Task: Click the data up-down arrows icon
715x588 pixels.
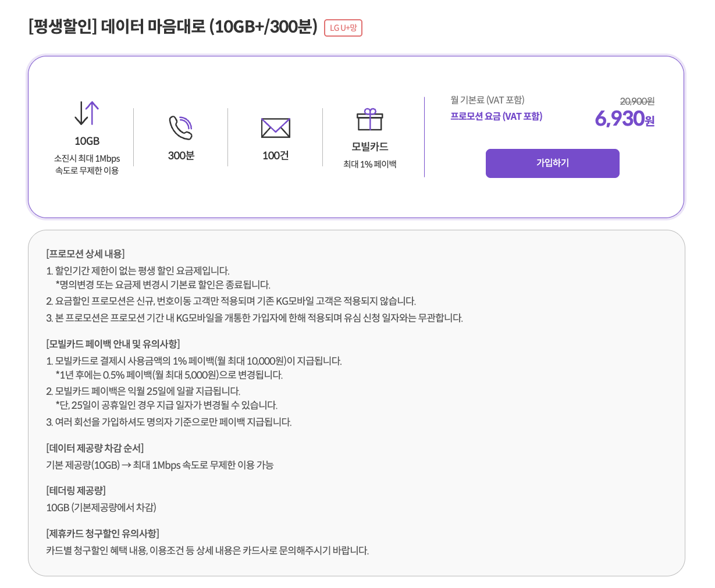Action: click(87, 113)
